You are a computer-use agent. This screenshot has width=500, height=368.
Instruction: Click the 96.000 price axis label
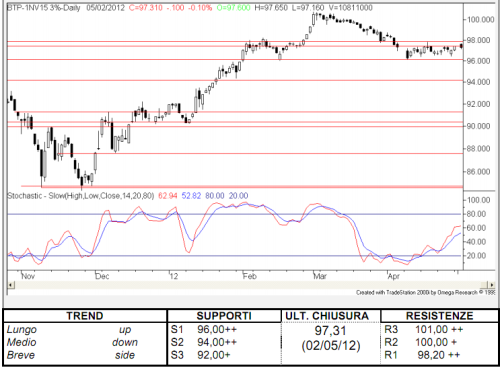tap(479, 61)
